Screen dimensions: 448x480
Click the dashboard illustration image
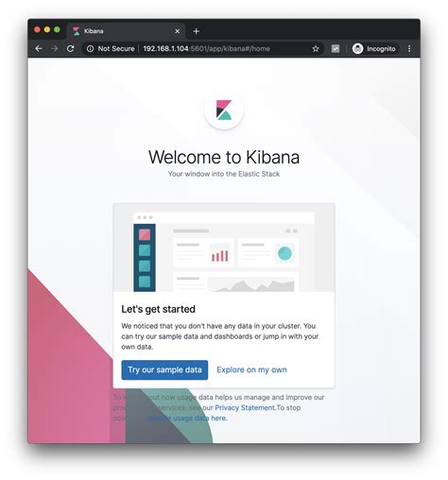[x=224, y=248]
